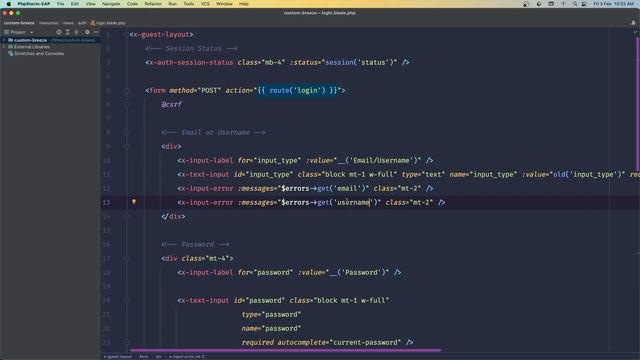
Task: Toggle fold on password x-text-input line
Action: click(127, 300)
